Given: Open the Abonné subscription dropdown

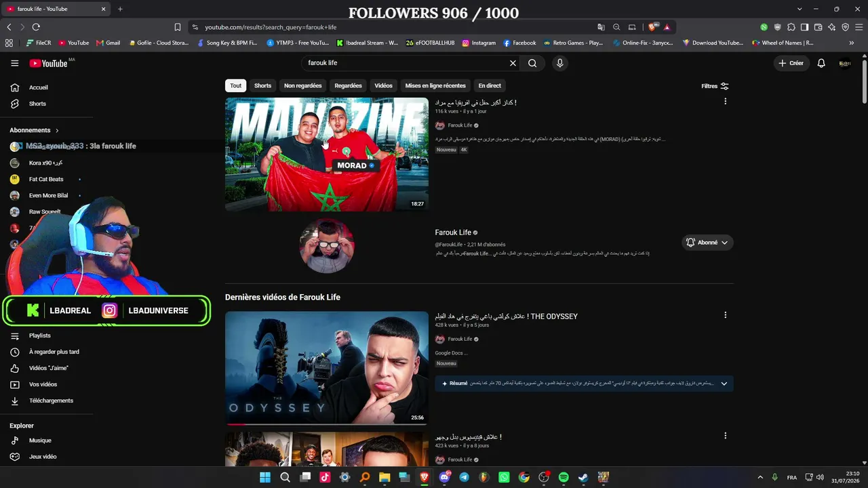Looking at the screenshot, I should click(707, 243).
